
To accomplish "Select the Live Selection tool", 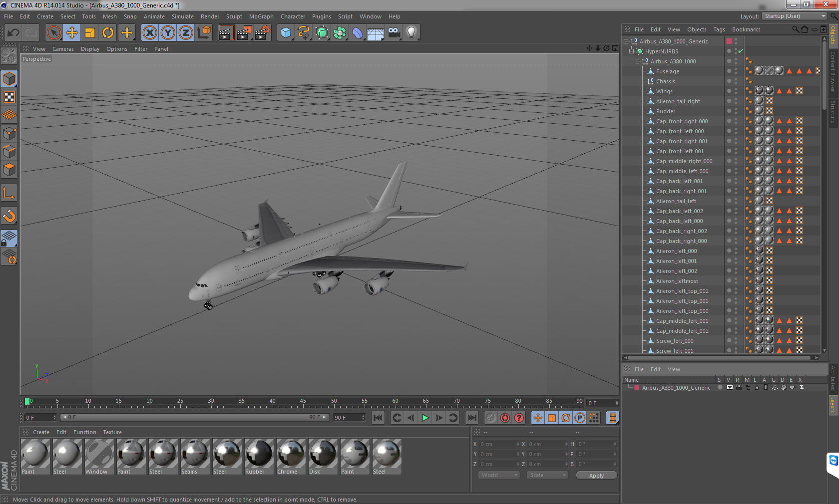I will point(53,33).
